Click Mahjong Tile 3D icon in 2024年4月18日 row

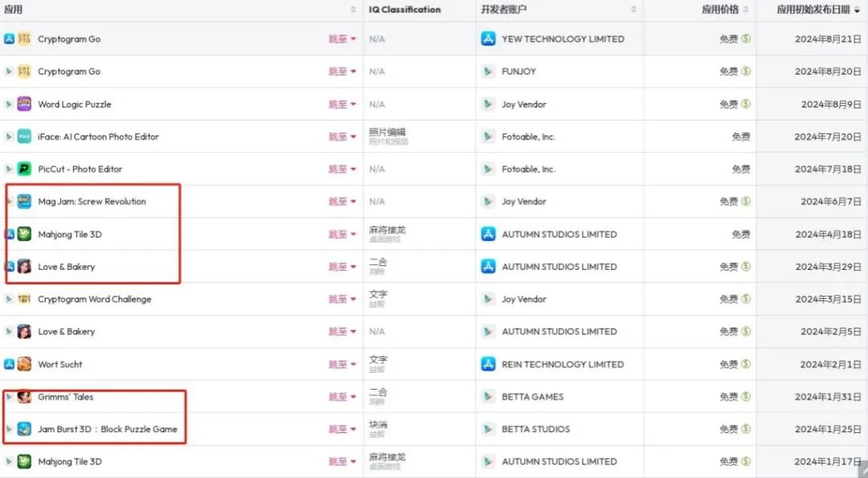24,234
